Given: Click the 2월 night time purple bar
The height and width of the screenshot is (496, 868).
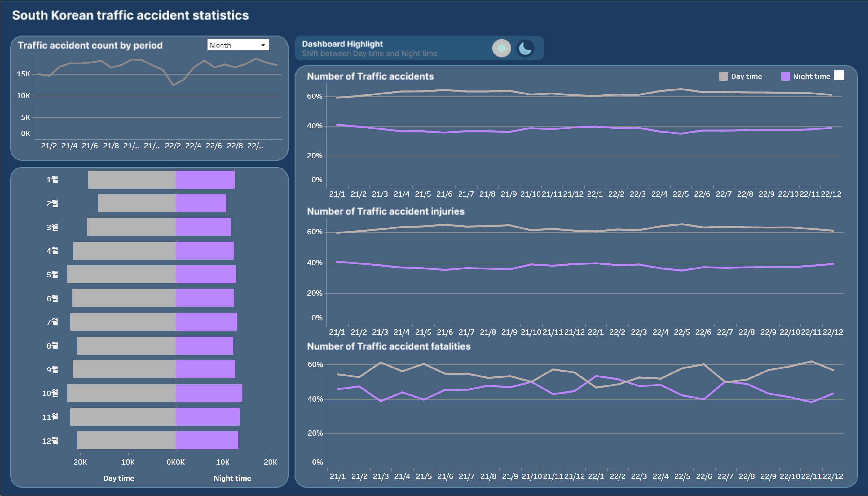Looking at the screenshot, I should pyautogui.click(x=201, y=203).
